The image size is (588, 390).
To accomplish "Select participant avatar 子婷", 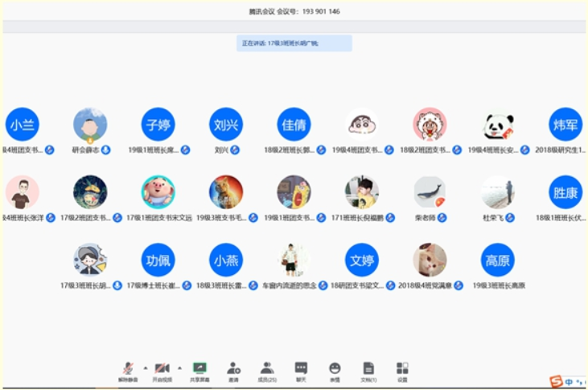I will [158, 125].
